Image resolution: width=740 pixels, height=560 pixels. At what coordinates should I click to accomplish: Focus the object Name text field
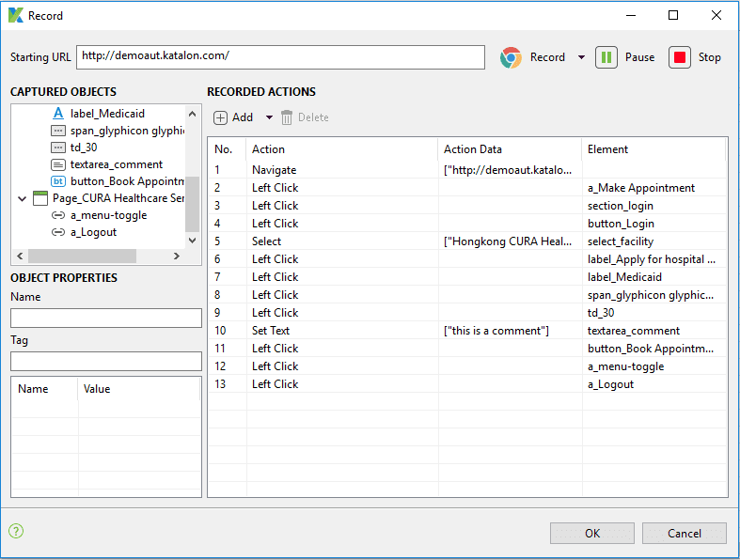click(x=106, y=318)
